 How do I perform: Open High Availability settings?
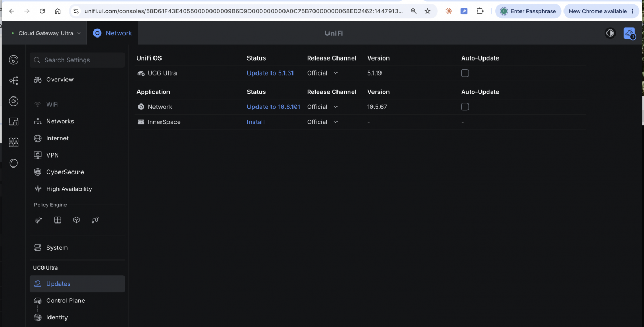[77, 189]
